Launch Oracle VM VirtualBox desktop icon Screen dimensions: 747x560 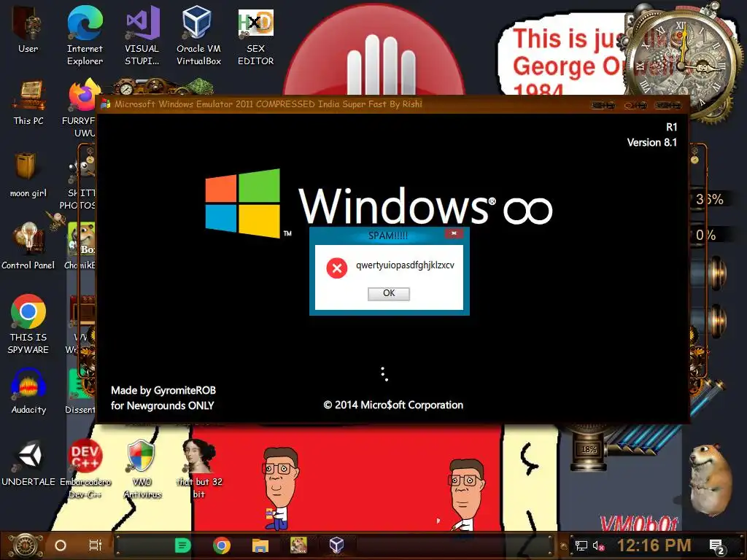point(198,35)
